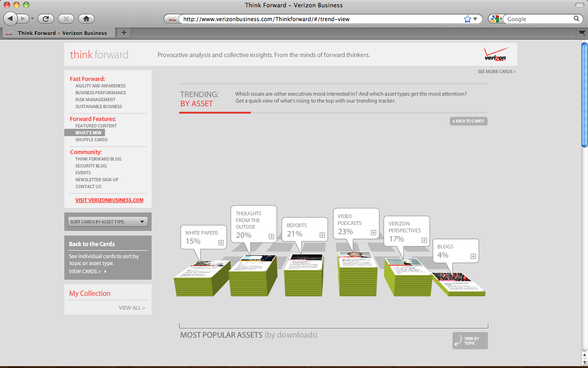
Task: Click the Back to the Cards panel heading
Action: 92,244
